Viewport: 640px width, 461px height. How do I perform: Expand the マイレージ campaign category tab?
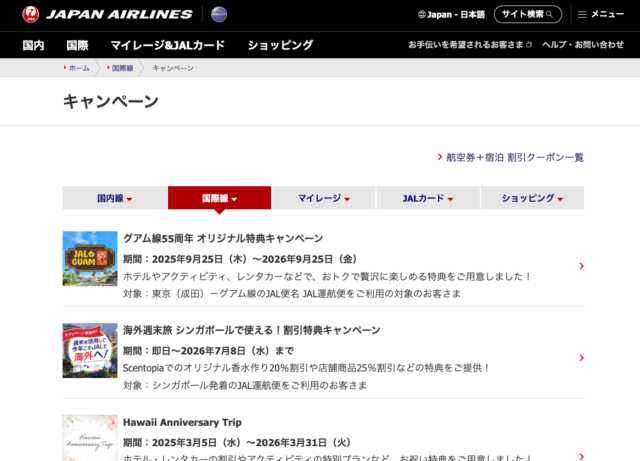pyautogui.click(x=323, y=198)
